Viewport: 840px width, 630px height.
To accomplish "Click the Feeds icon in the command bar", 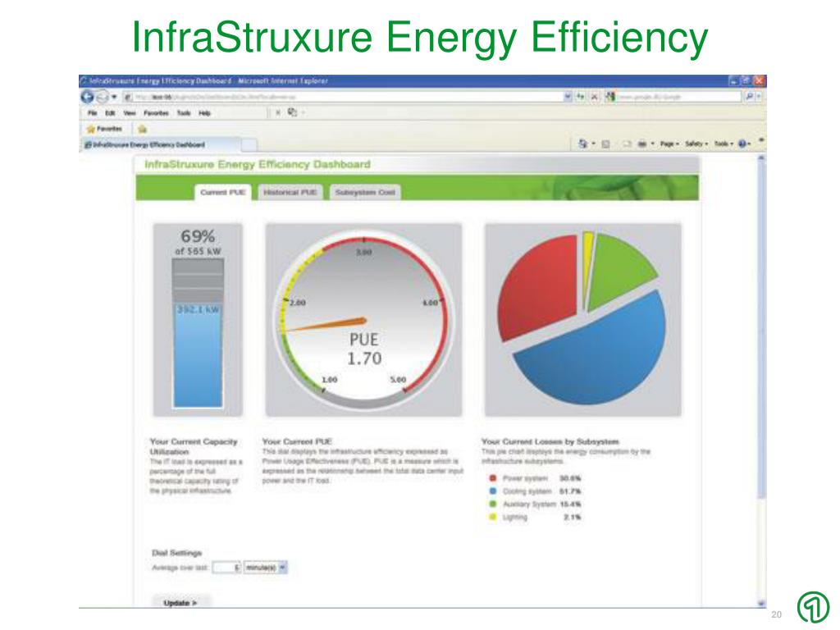I will coord(606,144).
